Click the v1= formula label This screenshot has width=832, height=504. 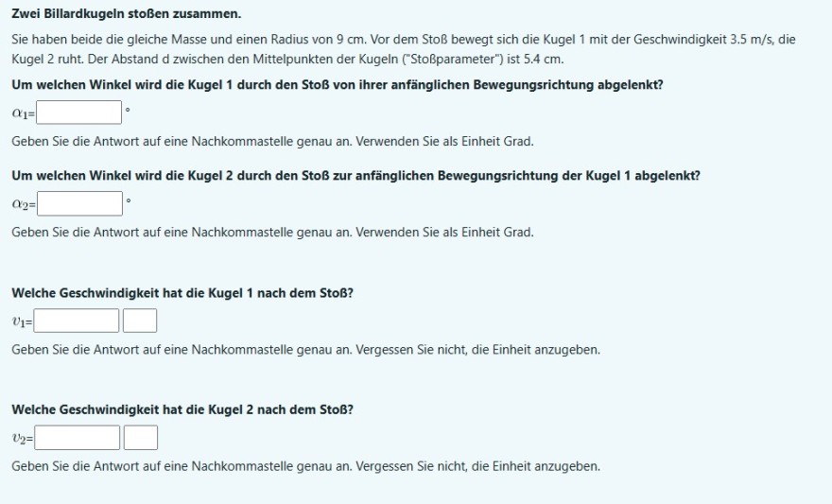tap(23, 322)
